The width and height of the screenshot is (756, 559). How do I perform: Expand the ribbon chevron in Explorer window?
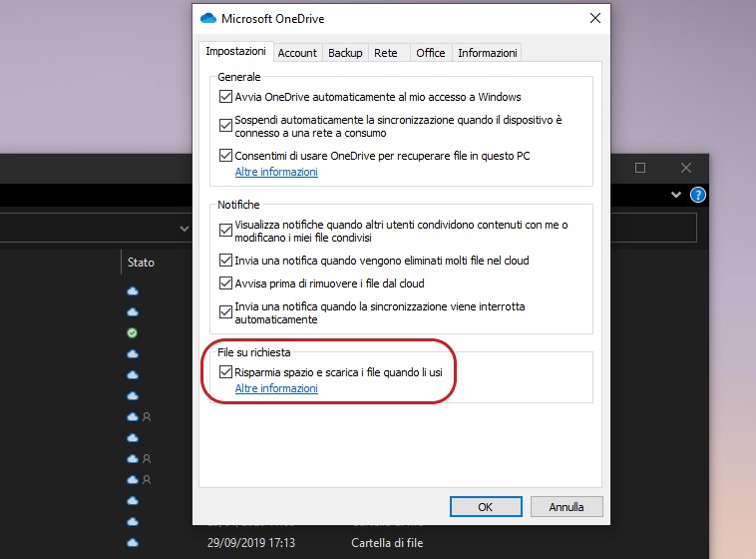tap(676, 195)
